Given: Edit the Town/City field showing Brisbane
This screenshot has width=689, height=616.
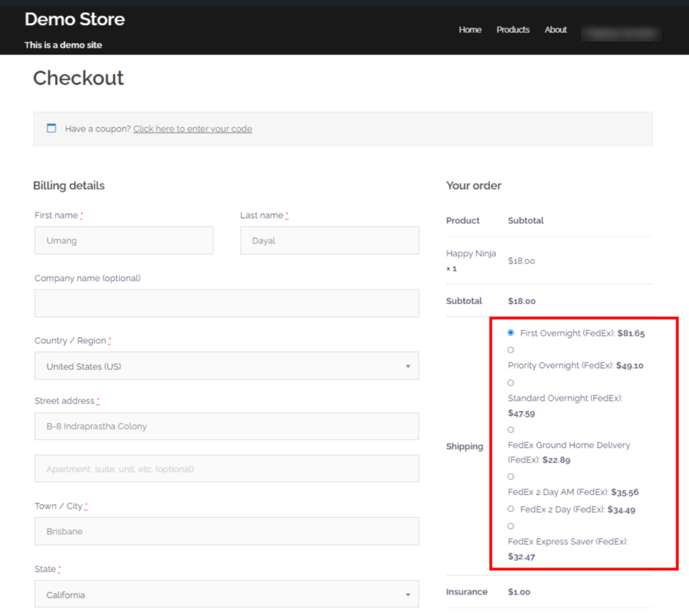Looking at the screenshot, I should coord(226,531).
